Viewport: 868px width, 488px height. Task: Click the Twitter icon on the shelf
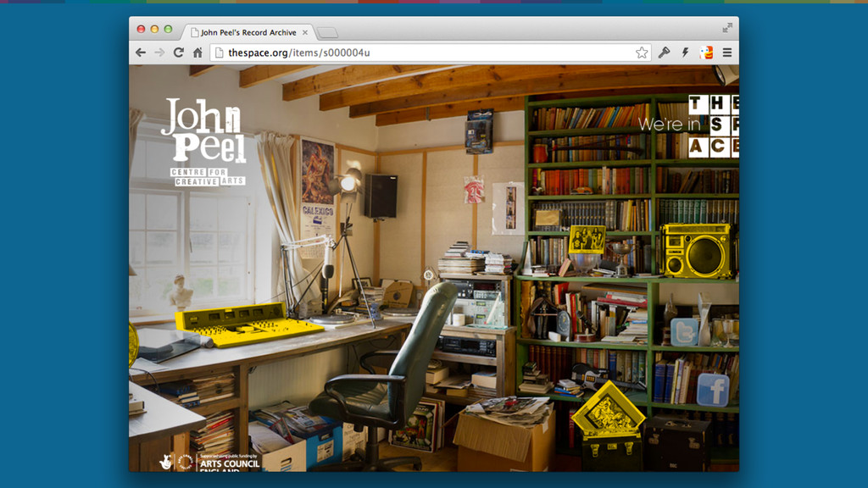(x=684, y=332)
